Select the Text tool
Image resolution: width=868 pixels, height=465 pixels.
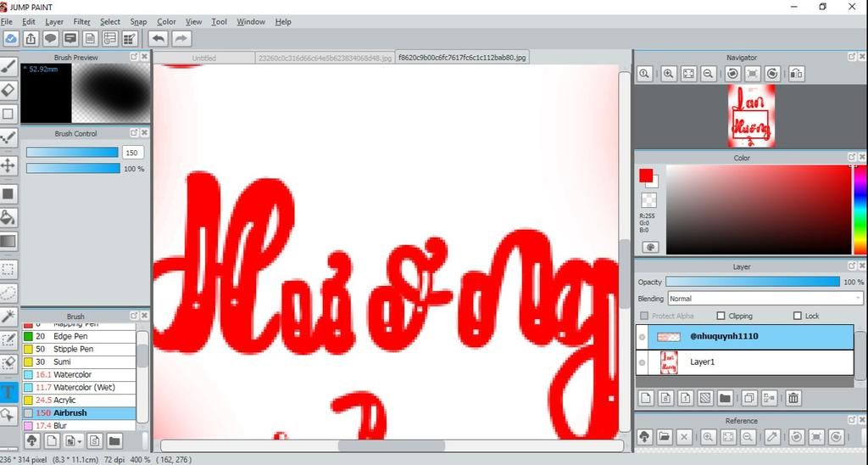8,392
